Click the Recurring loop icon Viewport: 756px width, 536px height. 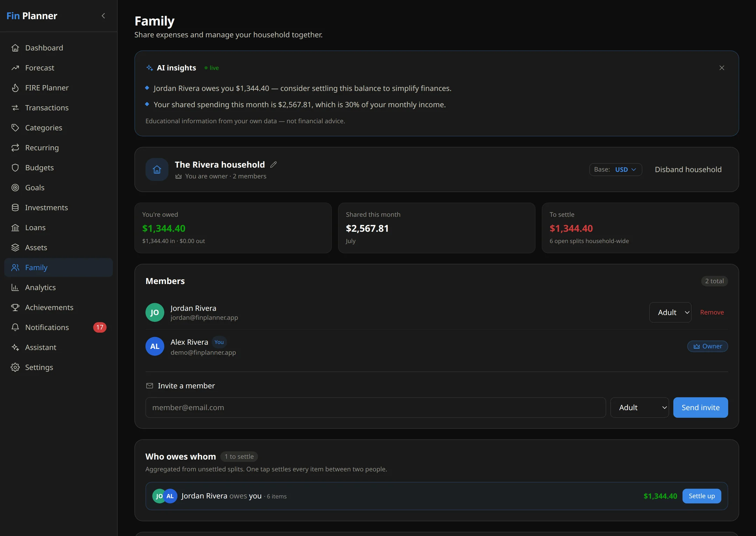(x=15, y=147)
